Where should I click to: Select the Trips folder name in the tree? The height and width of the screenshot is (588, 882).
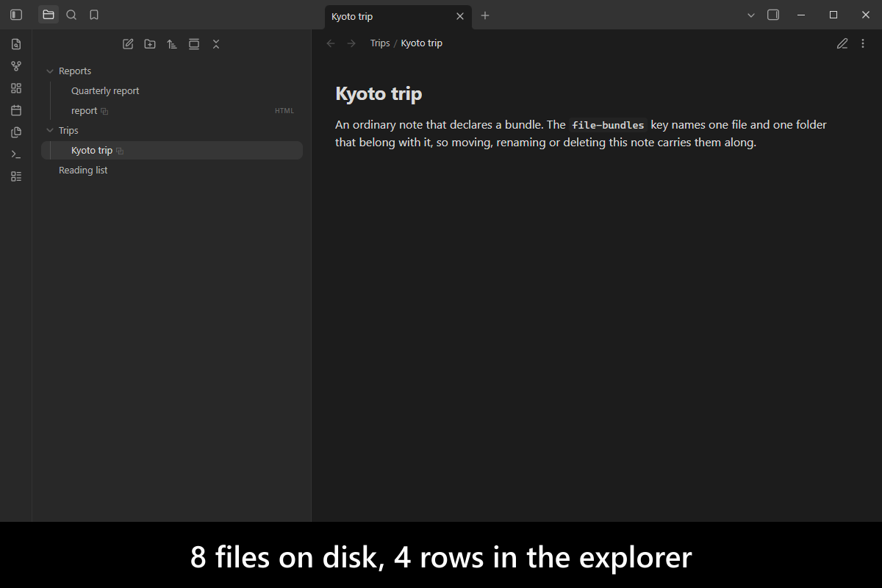coord(68,131)
